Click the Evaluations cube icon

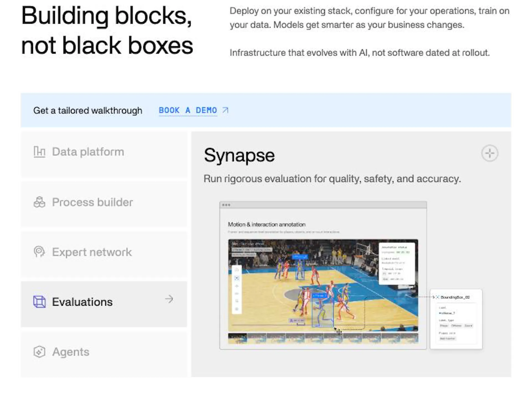[x=39, y=302]
